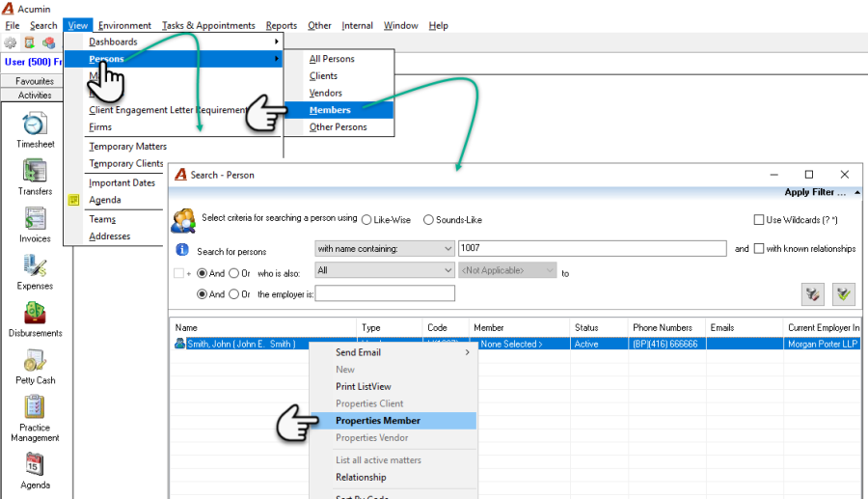
Task: Click the Apply Filter ... label
Action: click(815, 192)
